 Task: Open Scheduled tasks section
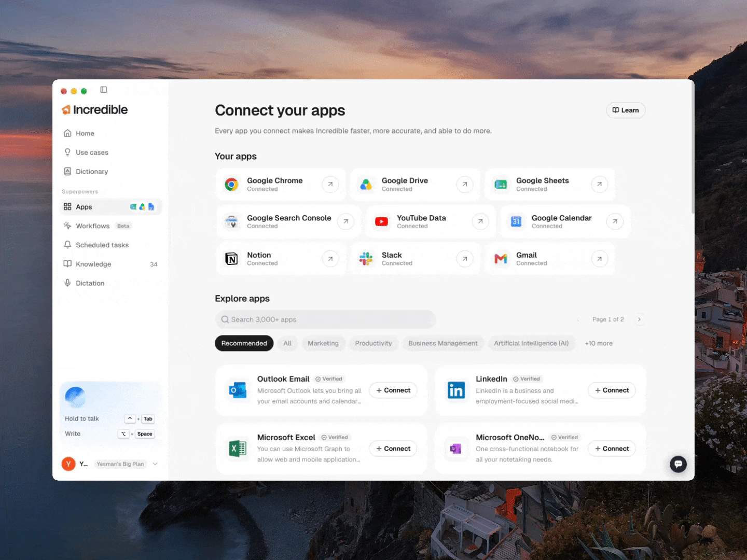coord(111,245)
